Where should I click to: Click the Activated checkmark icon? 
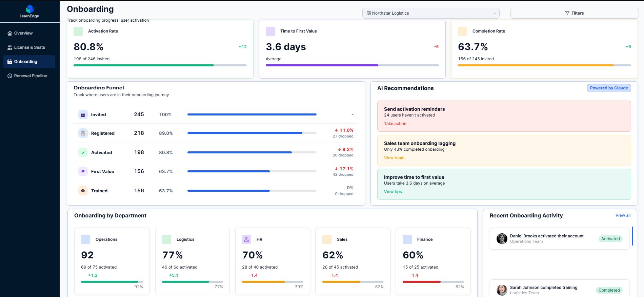click(83, 152)
